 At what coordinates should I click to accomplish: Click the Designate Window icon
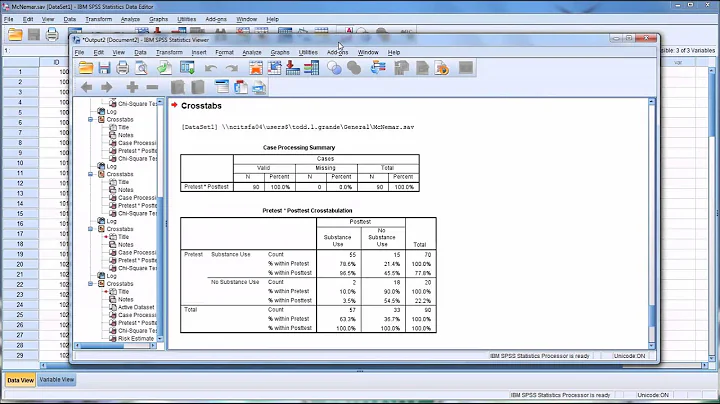(378, 68)
